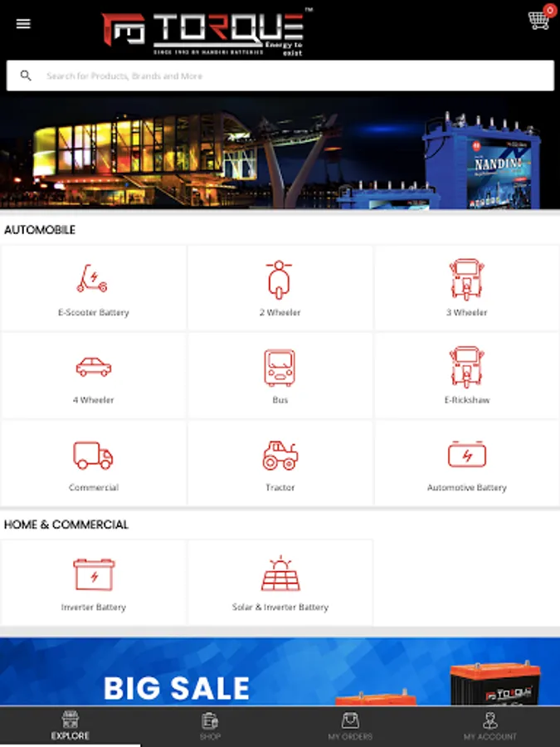Open the E-Rickshaw category icon
Screen dimensions: 560x747
click(466, 367)
